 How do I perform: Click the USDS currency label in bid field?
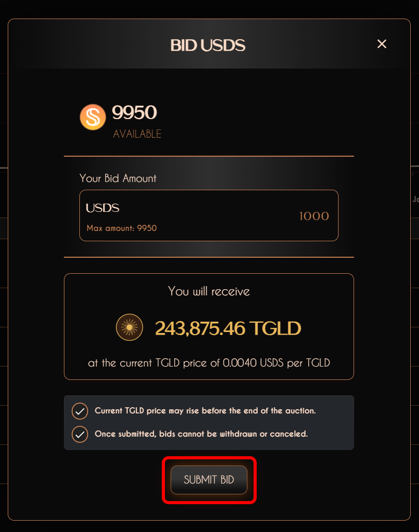point(103,208)
